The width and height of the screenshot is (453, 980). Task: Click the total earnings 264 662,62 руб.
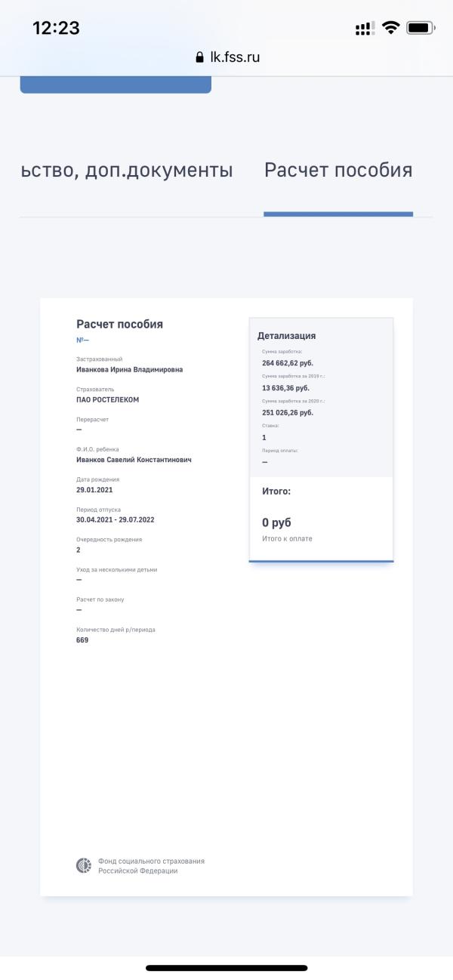point(288,363)
